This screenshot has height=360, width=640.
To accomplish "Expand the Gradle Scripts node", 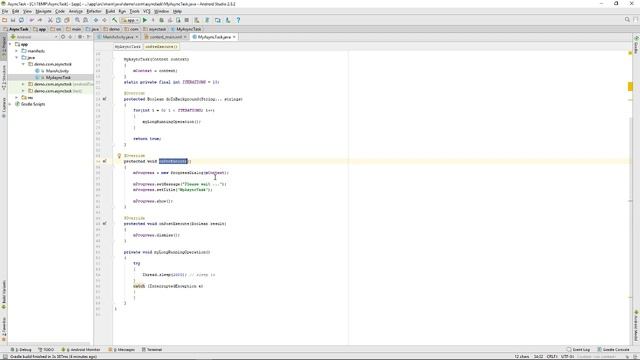I will pyautogui.click(x=10, y=104).
